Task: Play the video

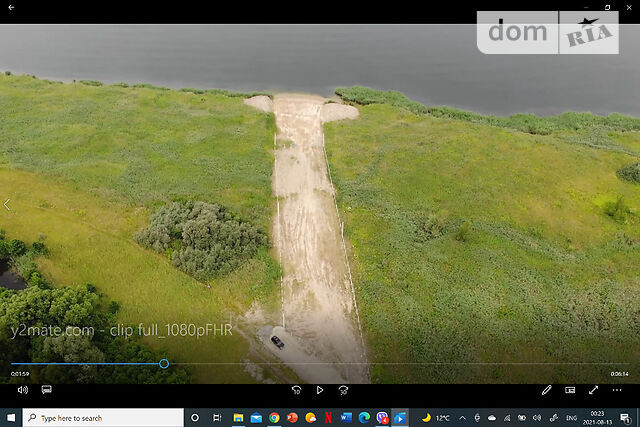Action: click(320, 390)
